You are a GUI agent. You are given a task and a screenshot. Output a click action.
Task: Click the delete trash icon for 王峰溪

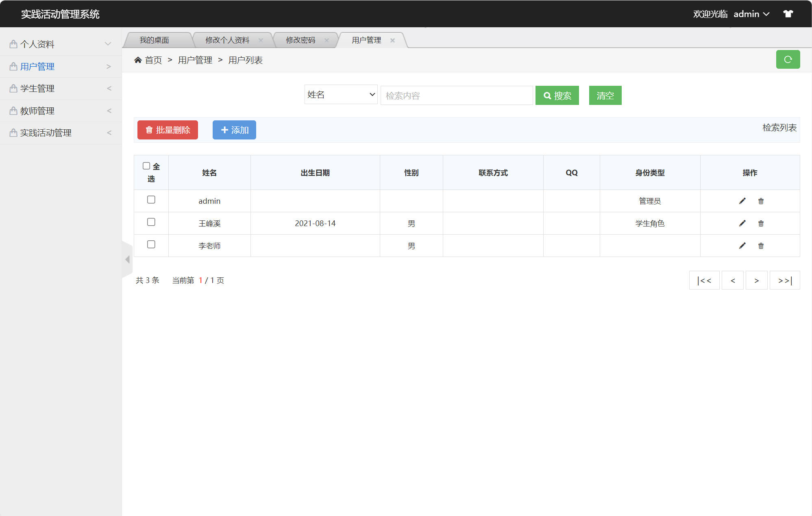coord(761,223)
